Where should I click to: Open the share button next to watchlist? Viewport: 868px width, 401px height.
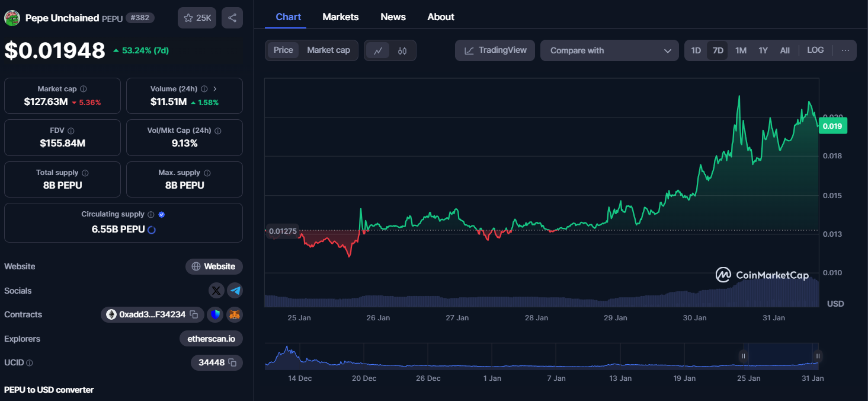click(232, 18)
